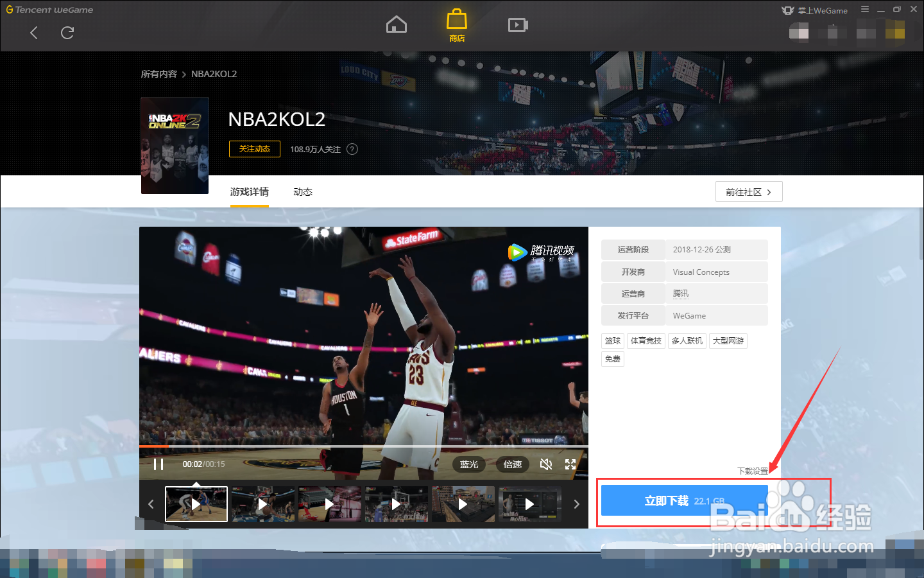The image size is (924, 578).
Task: Open the 商店 shop tab
Action: (x=457, y=26)
